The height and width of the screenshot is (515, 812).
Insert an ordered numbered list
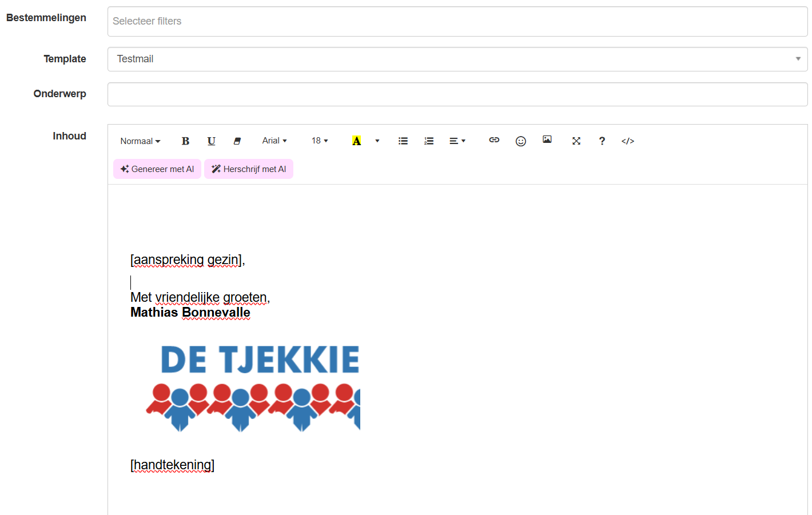pos(429,141)
